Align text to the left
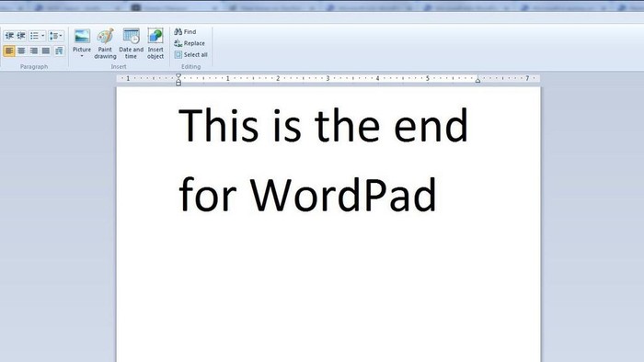This screenshot has height=362, width=644. [x=9, y=51]
